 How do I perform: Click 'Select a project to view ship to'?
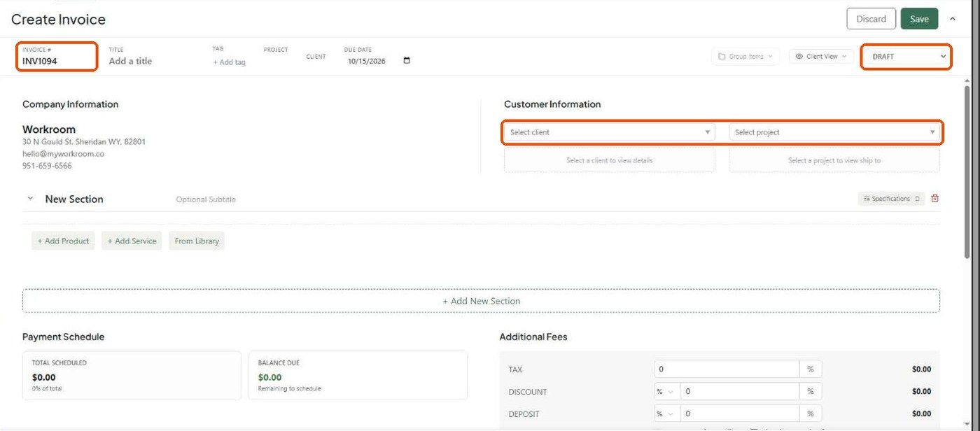pos(834,160)
